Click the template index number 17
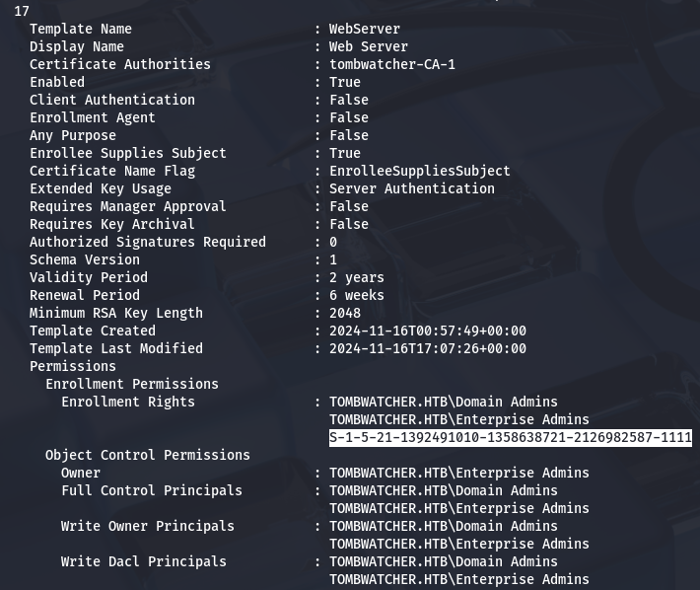 pyautogui.click(x=22, y=11)
